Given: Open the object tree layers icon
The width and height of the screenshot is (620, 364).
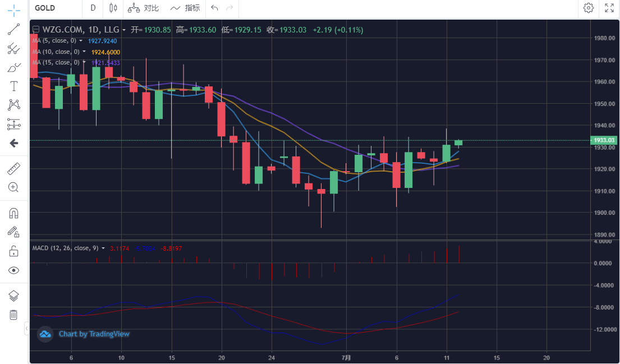Looking at the screenshot, I should [14, 296].
